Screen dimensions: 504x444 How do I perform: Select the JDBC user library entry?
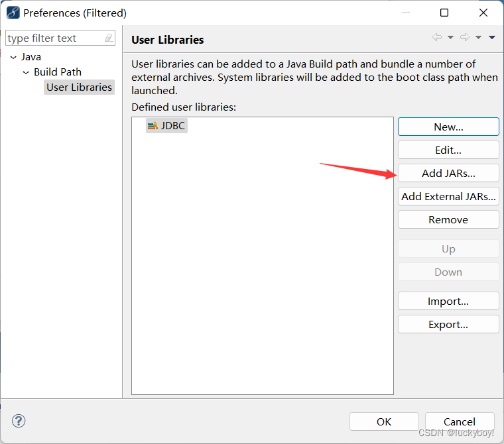coord(166,126)
